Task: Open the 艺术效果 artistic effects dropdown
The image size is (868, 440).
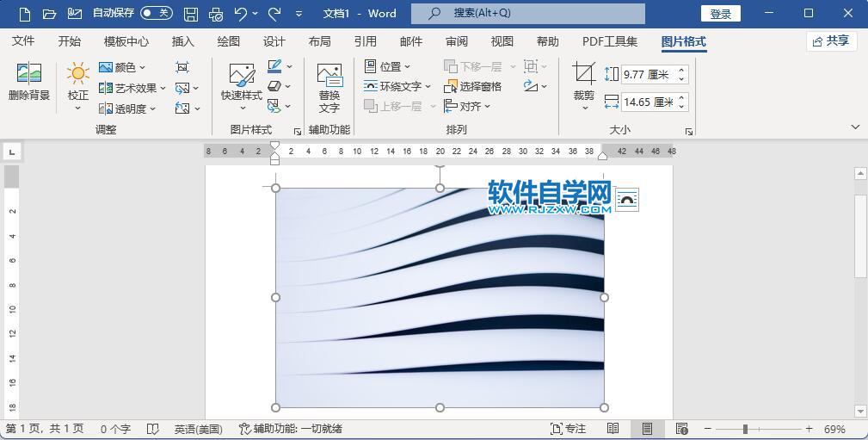Action: point(132,88)
